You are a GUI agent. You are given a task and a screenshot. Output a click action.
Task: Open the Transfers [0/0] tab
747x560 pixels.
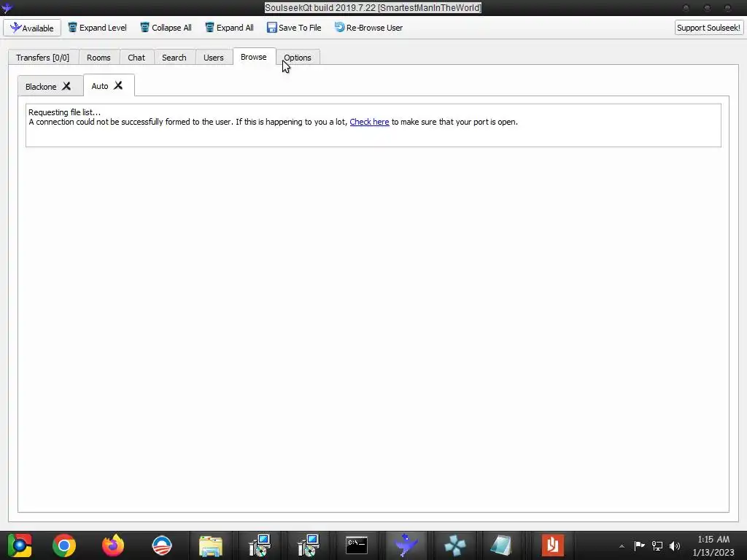pyautogui.click(x=43, y=57)
